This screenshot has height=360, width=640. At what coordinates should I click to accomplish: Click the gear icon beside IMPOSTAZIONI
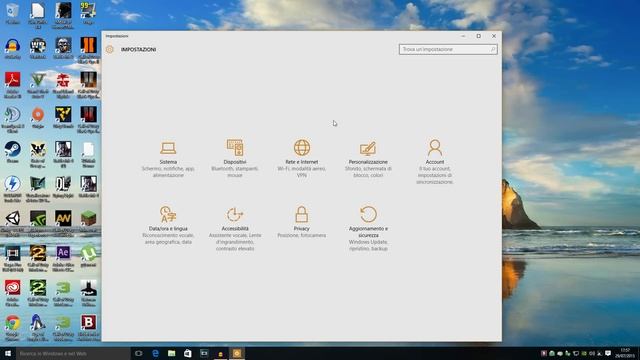(109, 49)
